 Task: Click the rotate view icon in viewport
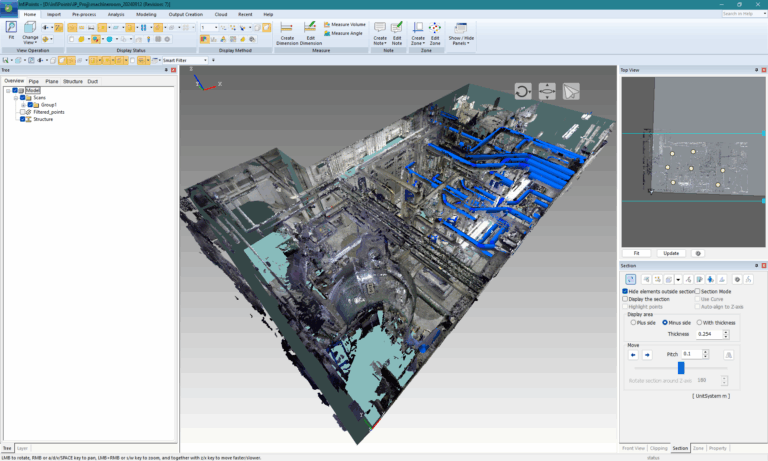click(x=523, y=91)
